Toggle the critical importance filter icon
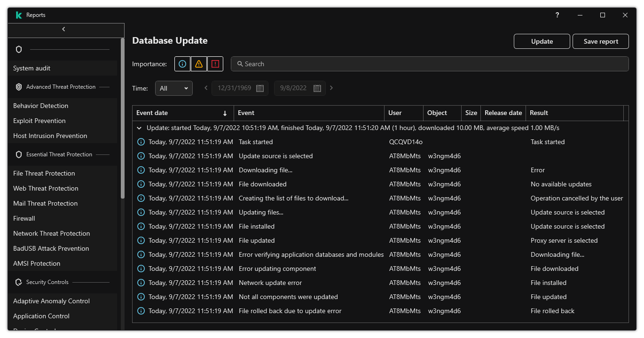The image size is (644, 338). (x=215, y=64)
